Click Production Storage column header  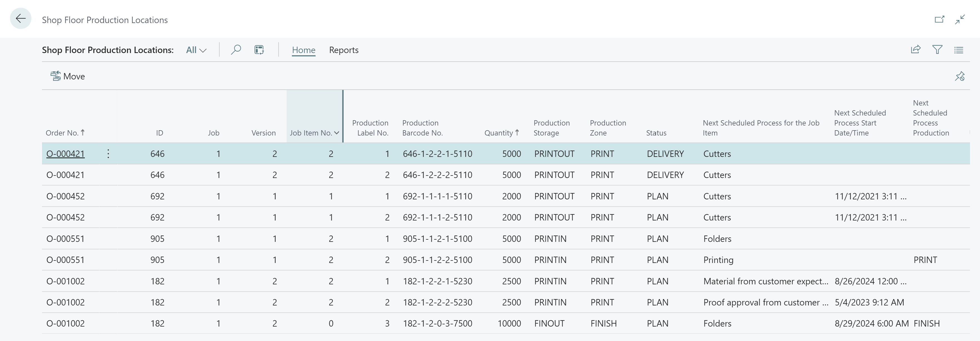point(551,128)
